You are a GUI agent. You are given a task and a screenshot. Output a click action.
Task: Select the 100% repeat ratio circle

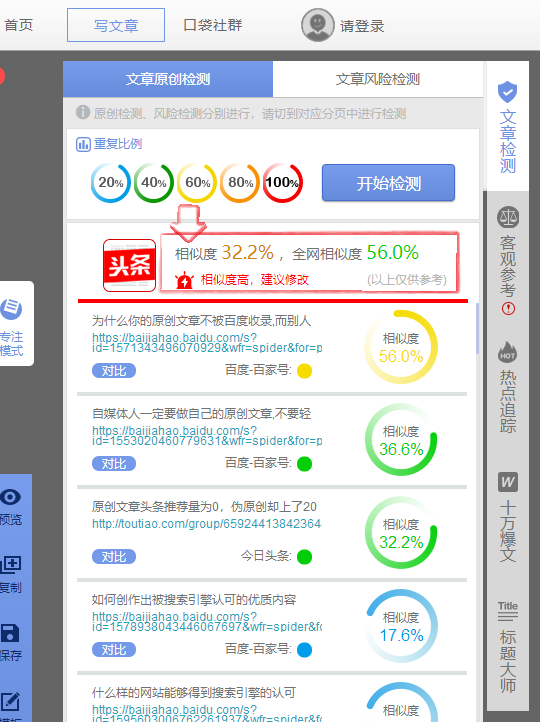[x=283, y=183]
